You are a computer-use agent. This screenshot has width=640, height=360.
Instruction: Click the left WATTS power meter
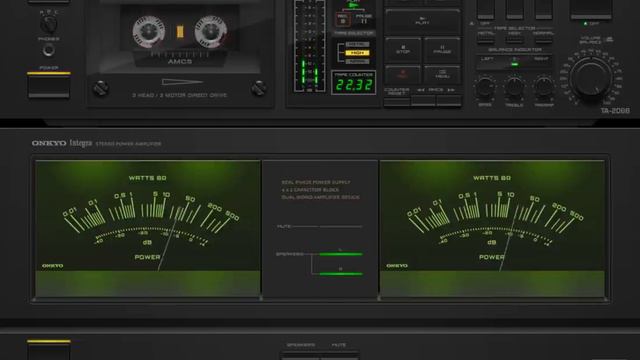coord(148,229)
